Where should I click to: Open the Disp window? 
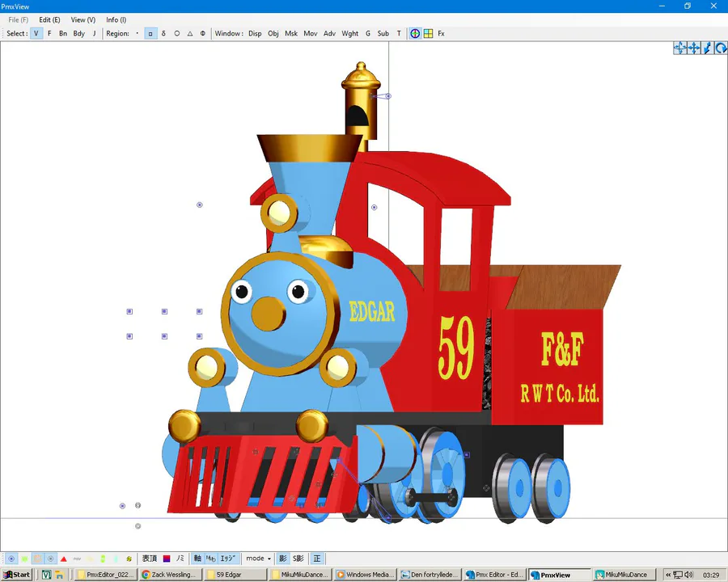pyautogui.click(x=255, y=33)
